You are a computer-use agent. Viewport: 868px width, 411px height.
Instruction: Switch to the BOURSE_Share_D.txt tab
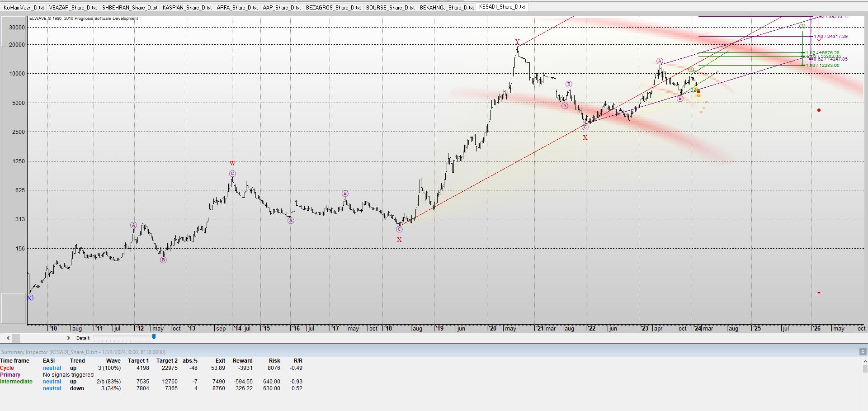390,7
